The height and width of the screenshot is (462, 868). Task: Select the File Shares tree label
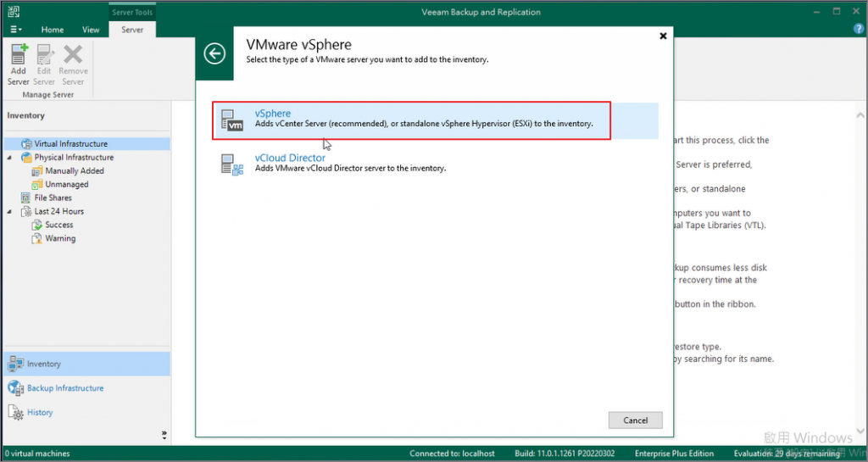tap(53, 198)
